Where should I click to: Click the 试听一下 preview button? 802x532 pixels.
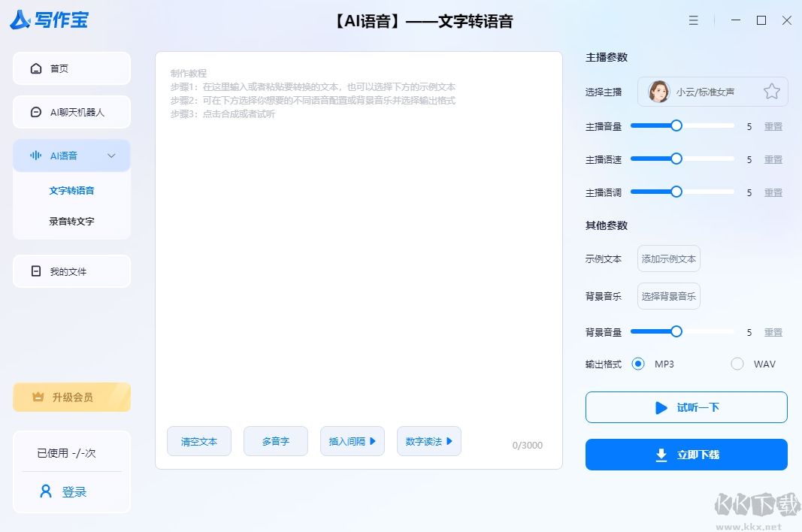685,407
